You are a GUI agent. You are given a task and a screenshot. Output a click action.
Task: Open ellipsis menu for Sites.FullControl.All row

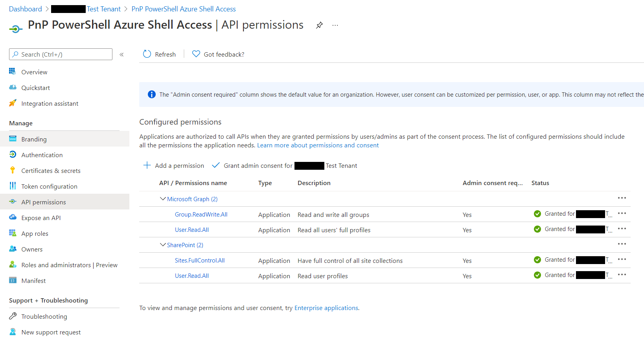point(622,259)
